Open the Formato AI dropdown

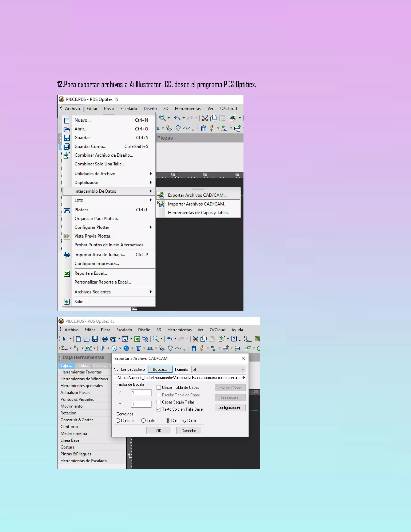[219, 370]
